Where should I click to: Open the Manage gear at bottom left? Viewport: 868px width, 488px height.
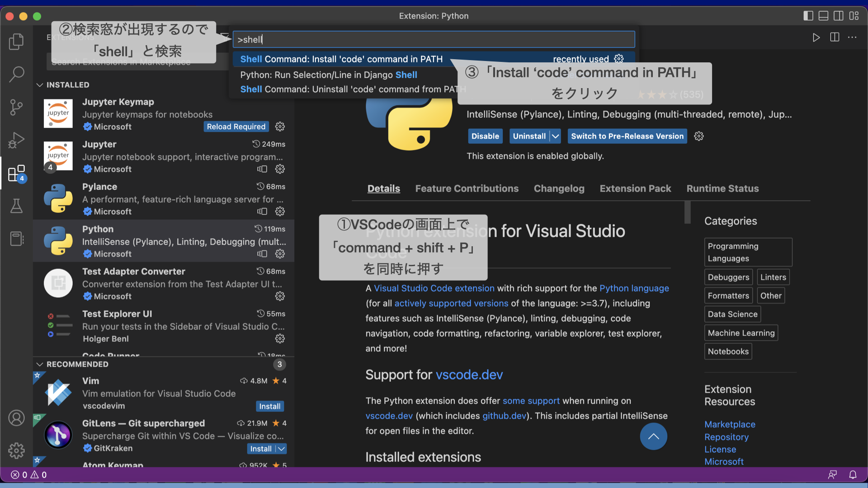click(x=16, y=450)
